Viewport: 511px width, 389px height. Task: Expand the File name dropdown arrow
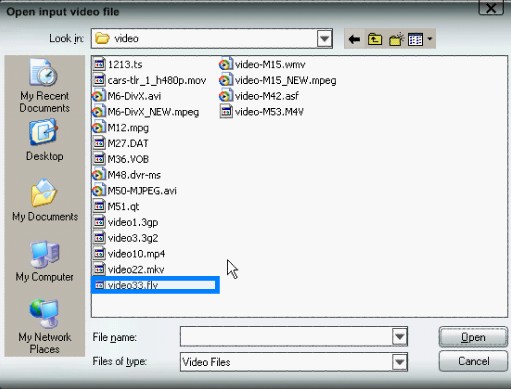pyautogui.click(x=400, y=336)
